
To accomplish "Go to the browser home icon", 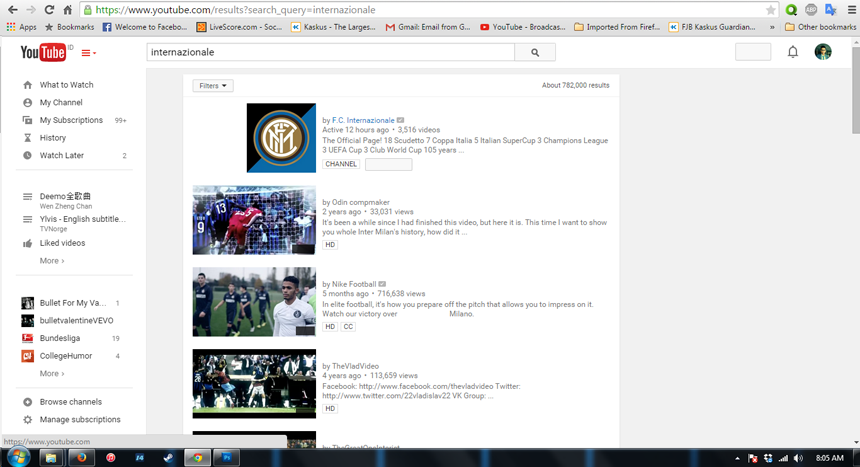I will coord(67,10).
